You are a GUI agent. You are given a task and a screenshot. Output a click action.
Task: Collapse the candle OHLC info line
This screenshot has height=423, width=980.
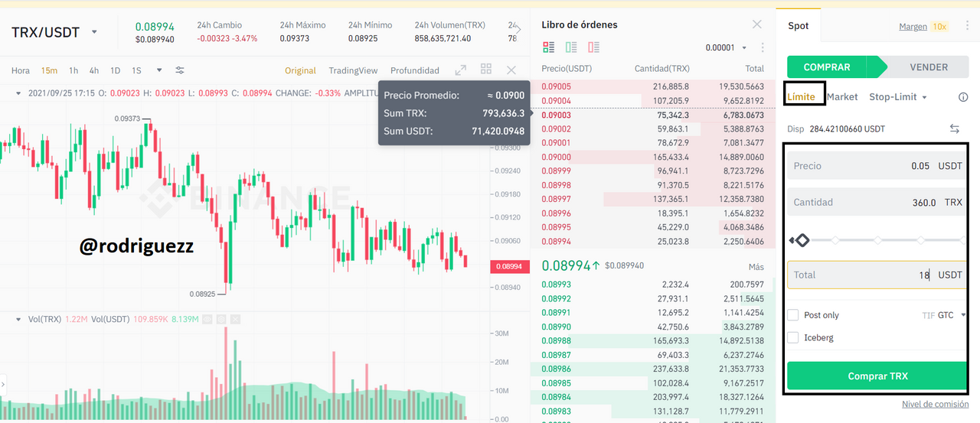point(18,93)
